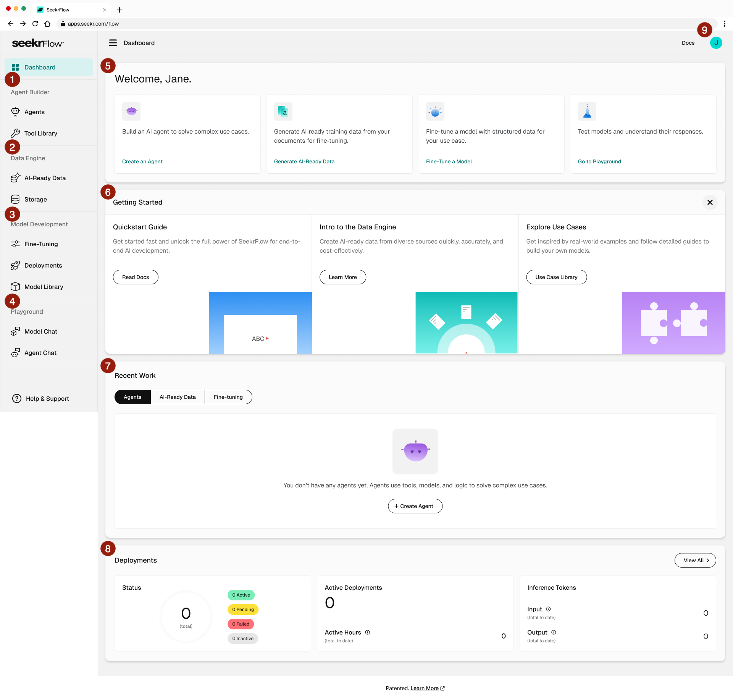Switch to the AI-Ready Data tab
The width and height of the screenshot is (733, 700).
coord(177,397)
